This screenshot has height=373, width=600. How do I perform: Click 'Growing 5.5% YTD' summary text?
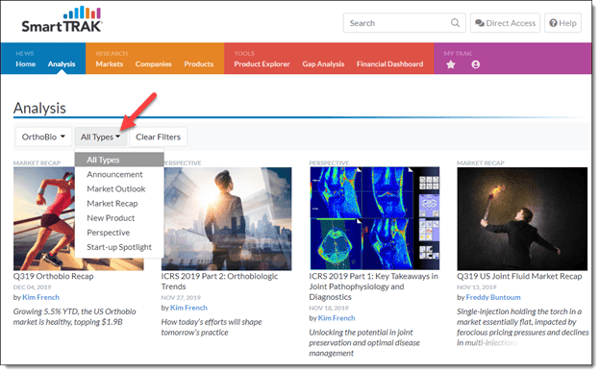click(75, 317)
